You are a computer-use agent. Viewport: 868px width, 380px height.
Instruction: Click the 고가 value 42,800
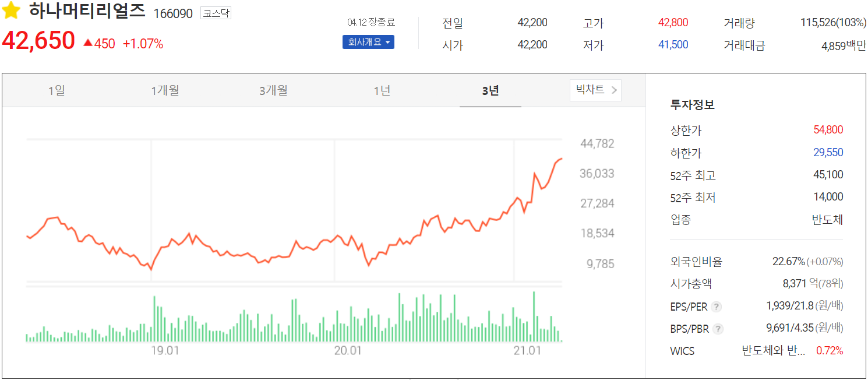coord(673,23)
